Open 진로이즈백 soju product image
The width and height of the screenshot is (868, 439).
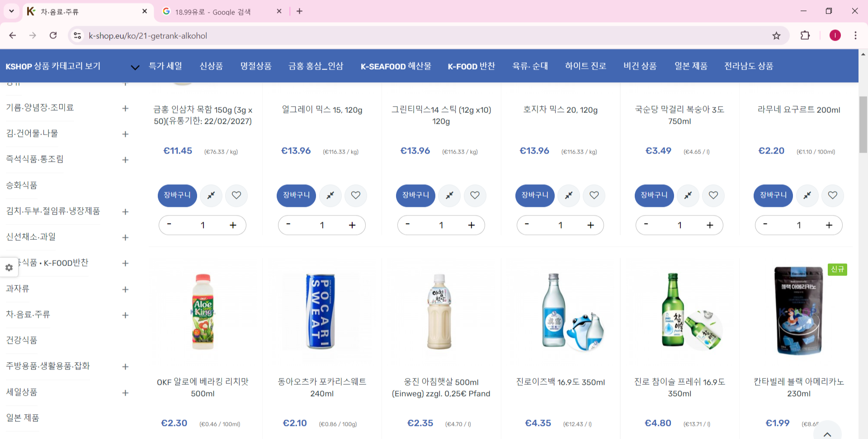(572, 312)
